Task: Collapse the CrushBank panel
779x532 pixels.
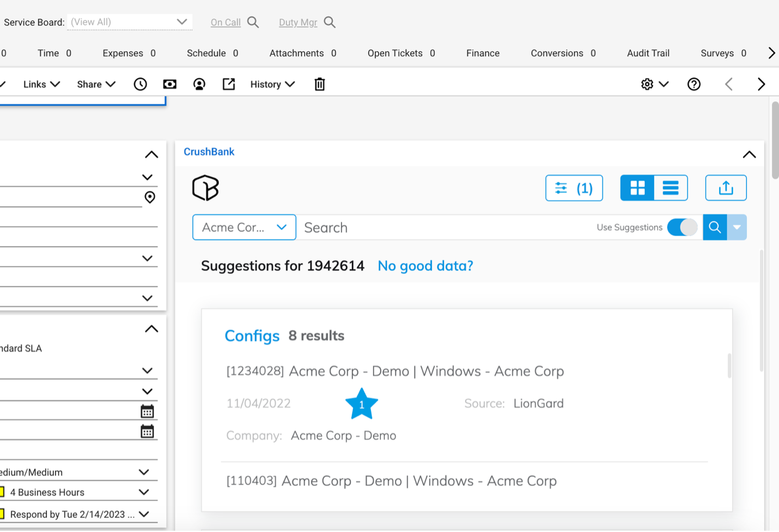Action: pyautogui.click(x=750, y=155)
